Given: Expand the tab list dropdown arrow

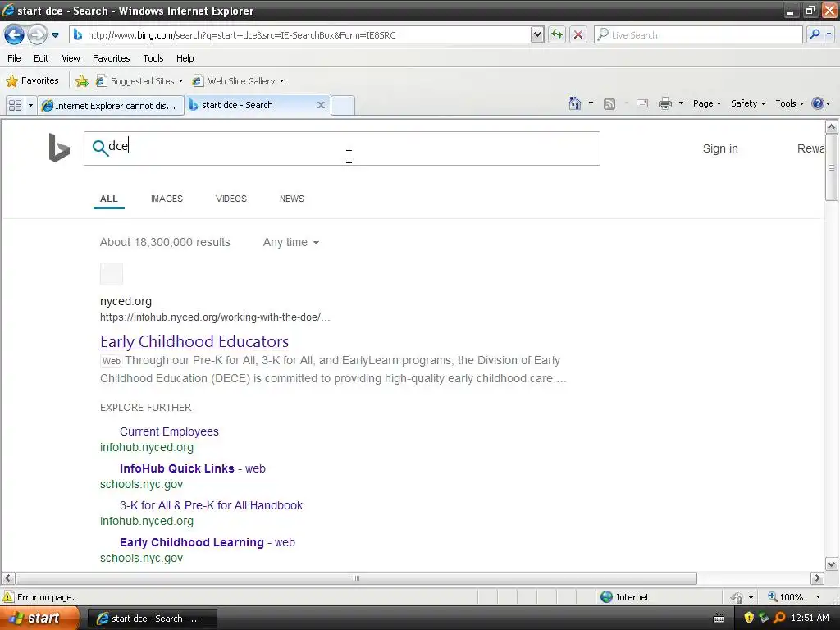Looking at the screenshot, I should click(30, 105).
